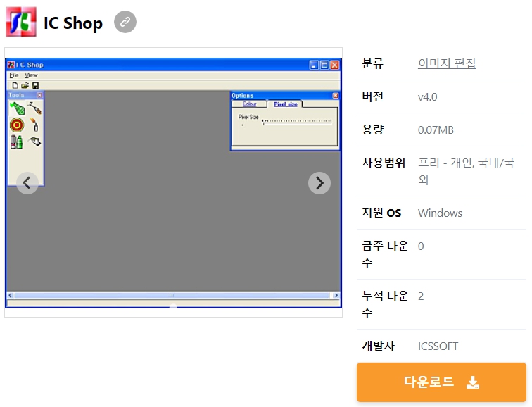Click Open folder icon in IC Shop toolbar
Screen dimensions: 532x407
(x=25, y=85)
